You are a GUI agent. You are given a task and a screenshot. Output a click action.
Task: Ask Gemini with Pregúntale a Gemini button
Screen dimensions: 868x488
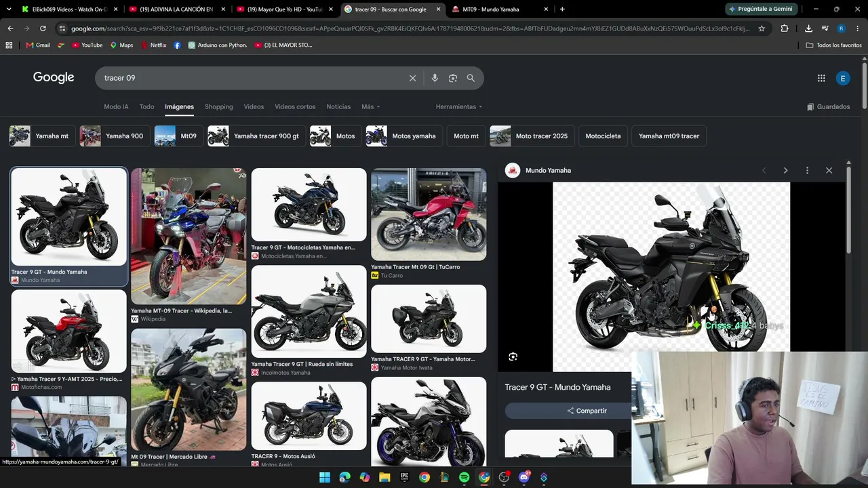760,9
